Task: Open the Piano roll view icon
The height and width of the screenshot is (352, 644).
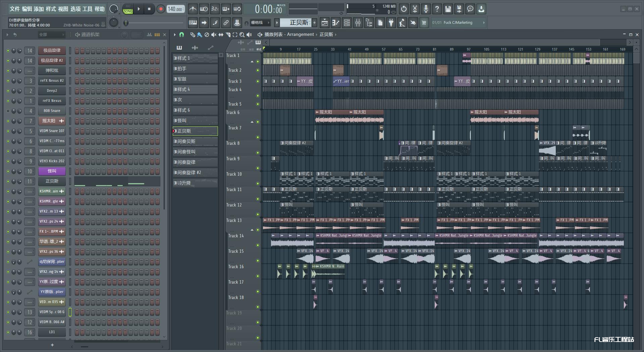Action: click(336, 23)
